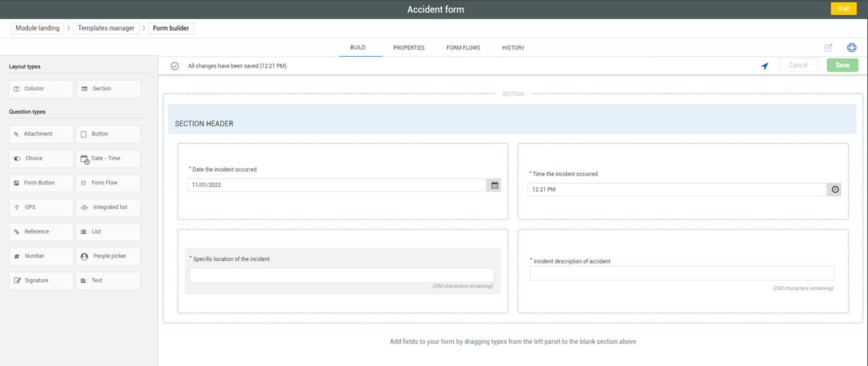Viewport: 868px width, 366px height.
Task: Select the Button checkbox question type
Action: tap(108, 134)
